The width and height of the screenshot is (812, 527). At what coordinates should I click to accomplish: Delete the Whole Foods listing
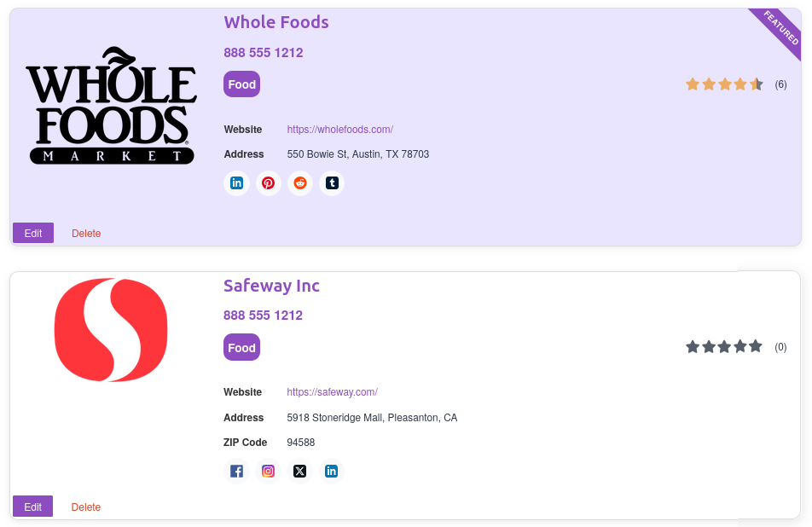tap(86, 234)
